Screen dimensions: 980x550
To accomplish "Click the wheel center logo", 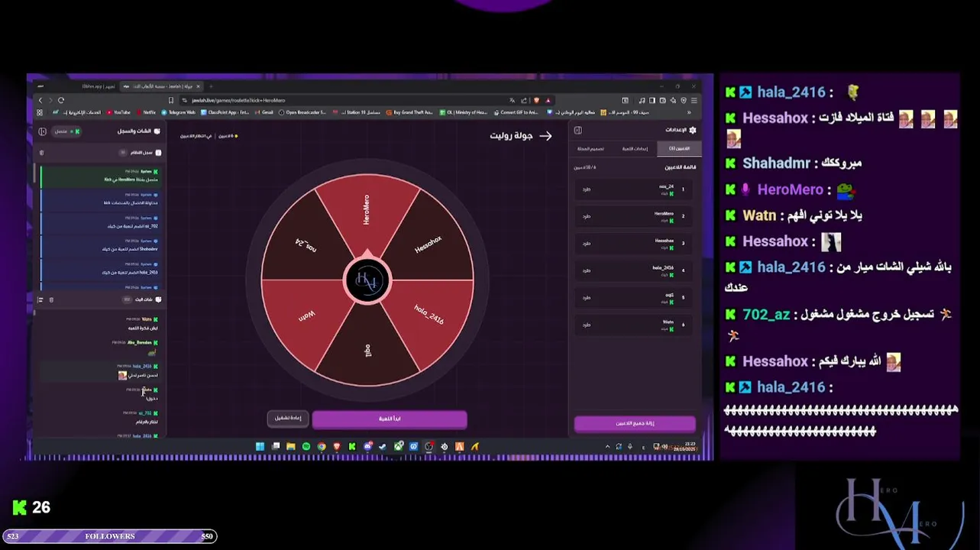I will click(367, 280).
